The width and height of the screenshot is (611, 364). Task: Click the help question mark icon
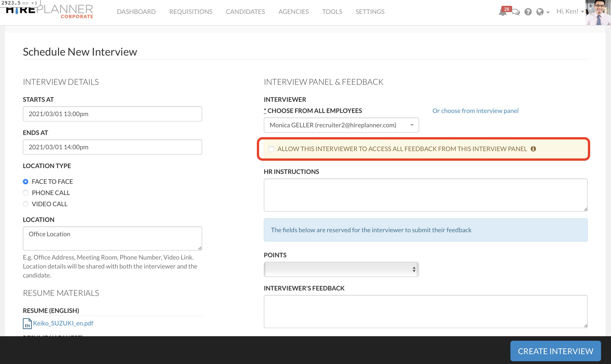tap(528, 12)
